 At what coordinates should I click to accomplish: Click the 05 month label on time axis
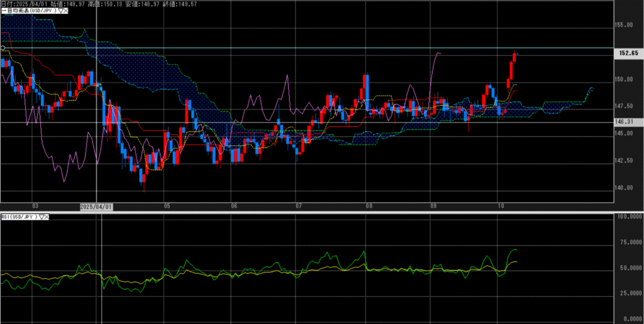(166, 206)
